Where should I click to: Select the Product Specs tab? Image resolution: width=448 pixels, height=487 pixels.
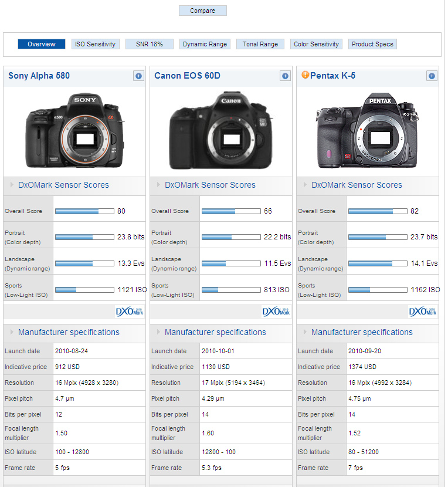372,44
